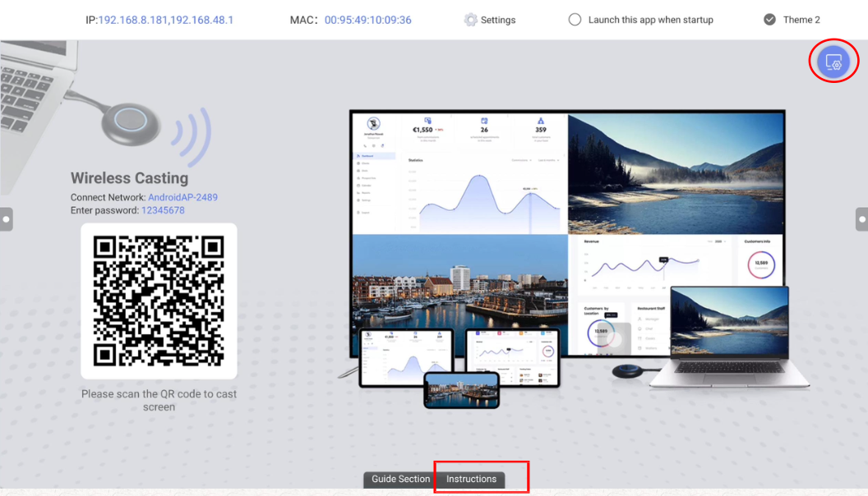Select the IP address 192.168.8.181,192.168.48.1
Screen dimensions: 868x496
165,20
